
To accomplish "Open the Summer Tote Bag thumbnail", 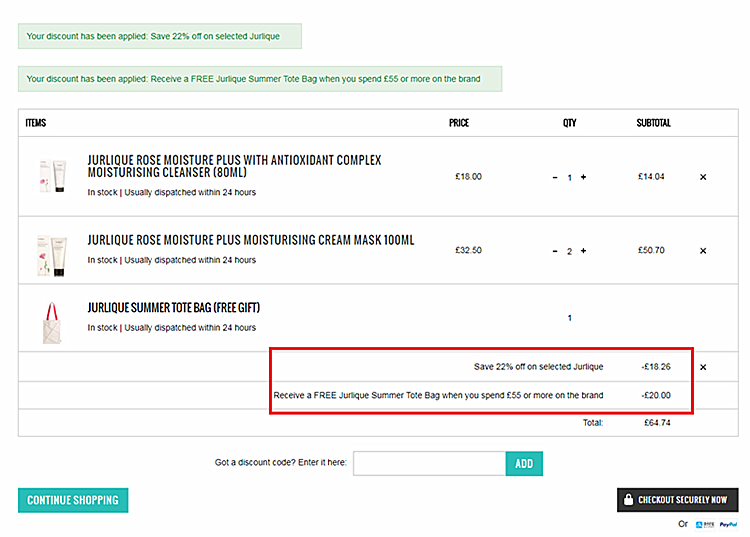I will [52, 323].
